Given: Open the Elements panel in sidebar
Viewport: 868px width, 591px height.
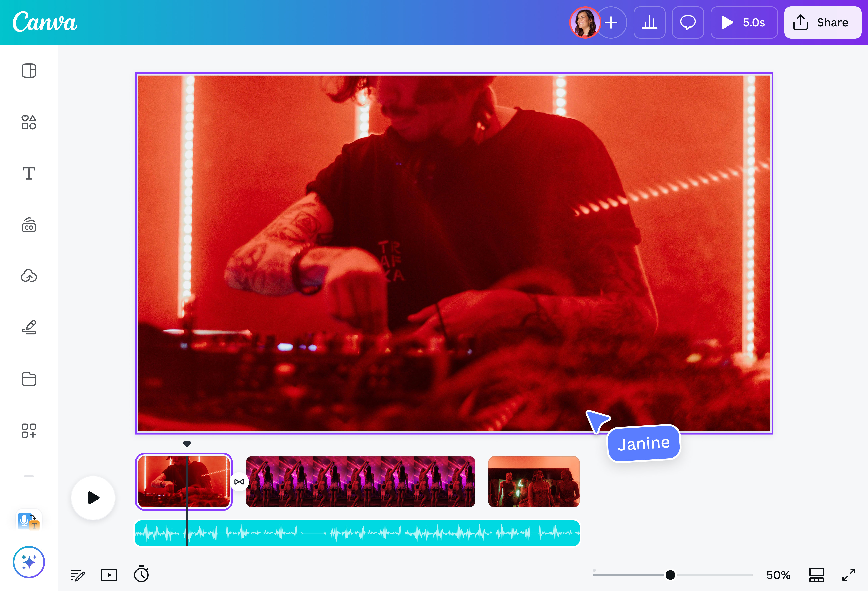Looking at the screenshot, I should pyautogui.click(x=29, y=122).
